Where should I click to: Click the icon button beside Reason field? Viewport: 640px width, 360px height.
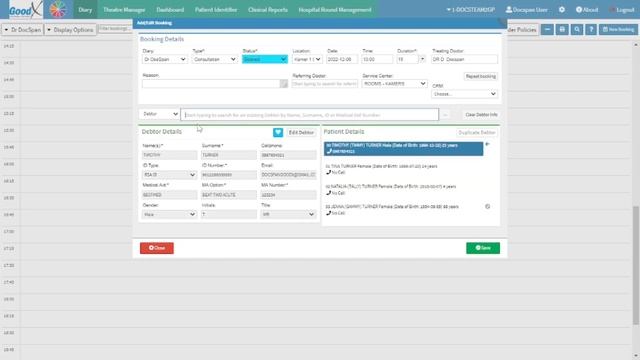point(284,84)
